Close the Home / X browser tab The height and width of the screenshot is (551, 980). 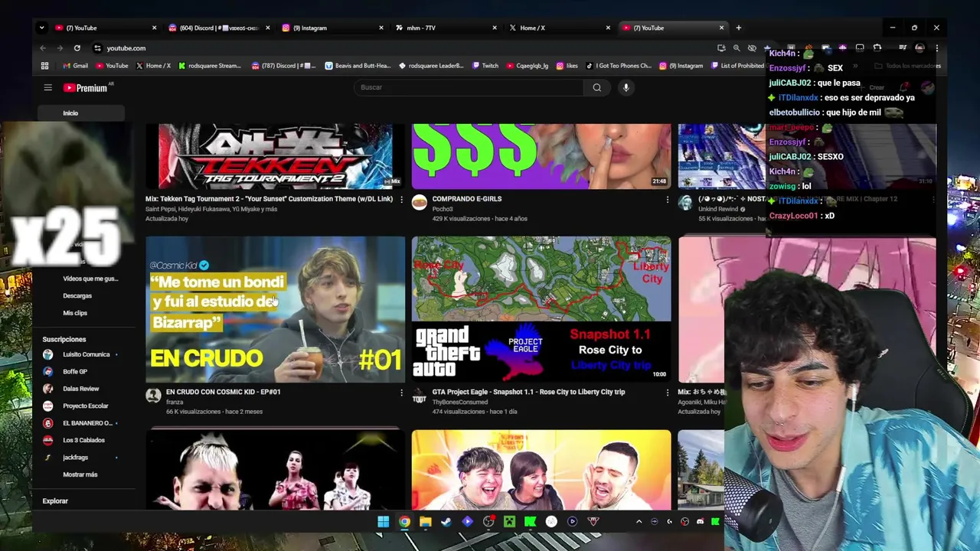pyautogui.click(x=608, y=28)
